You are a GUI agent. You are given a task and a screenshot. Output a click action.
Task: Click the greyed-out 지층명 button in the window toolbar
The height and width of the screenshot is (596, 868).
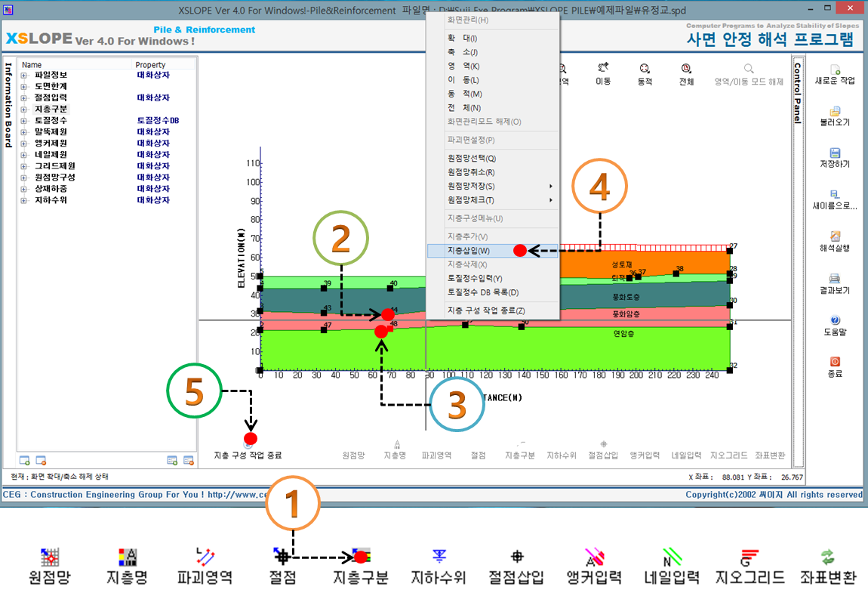click(396, 450)
